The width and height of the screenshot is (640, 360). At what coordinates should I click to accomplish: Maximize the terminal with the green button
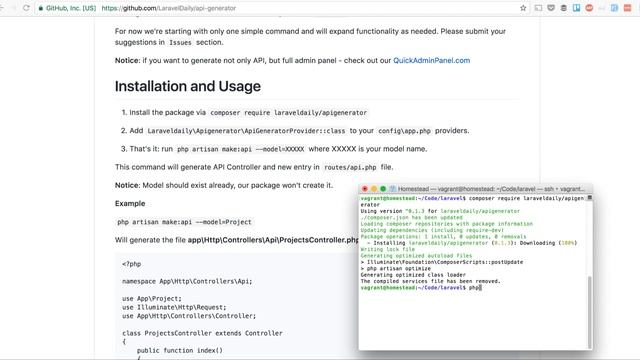click(383, 189)
